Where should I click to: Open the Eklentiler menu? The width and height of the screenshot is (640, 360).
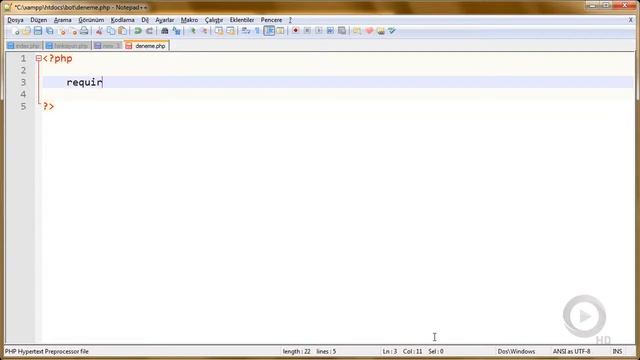[242, 20]
